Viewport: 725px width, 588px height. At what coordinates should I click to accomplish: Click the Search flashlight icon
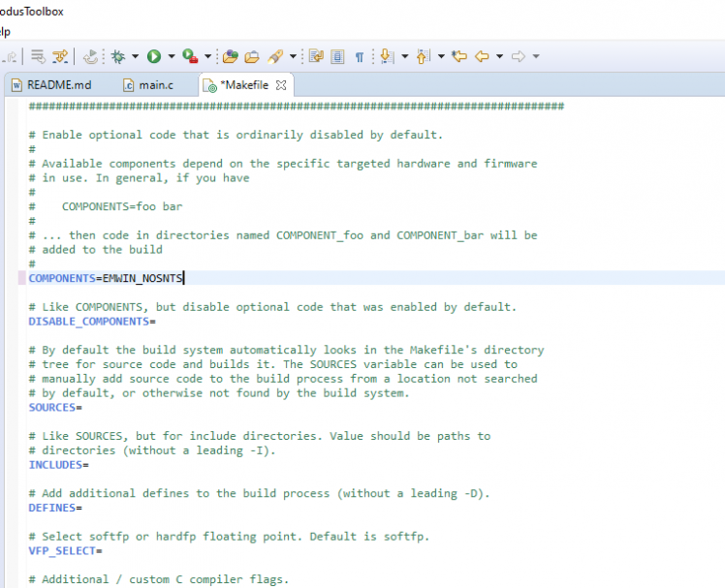(x=275, y=56)
